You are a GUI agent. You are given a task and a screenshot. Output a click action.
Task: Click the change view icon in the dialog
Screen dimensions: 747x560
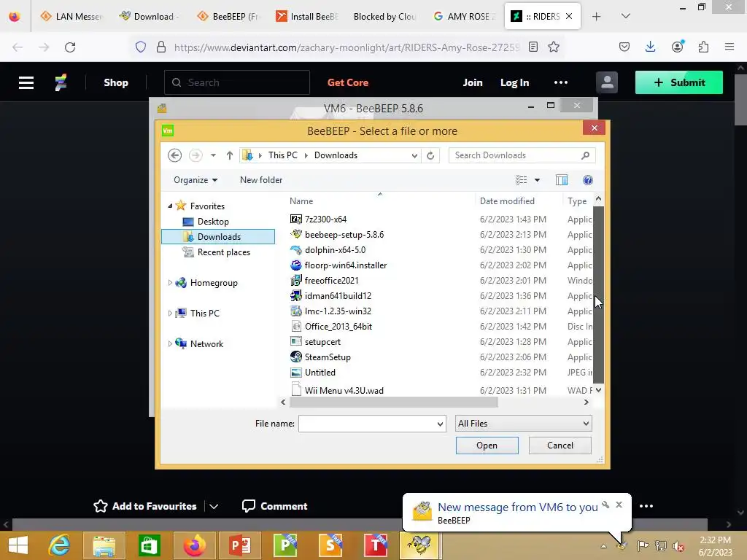point(521,180)
